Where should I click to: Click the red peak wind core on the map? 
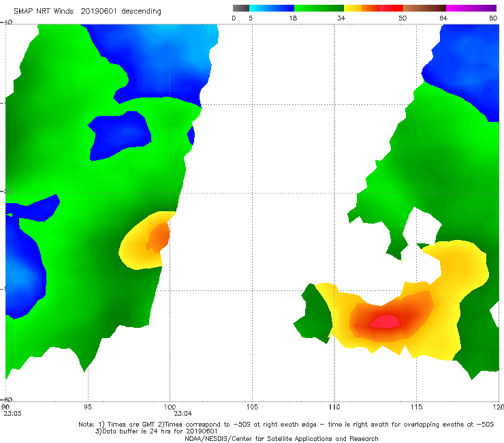click(x=385, y=321)
